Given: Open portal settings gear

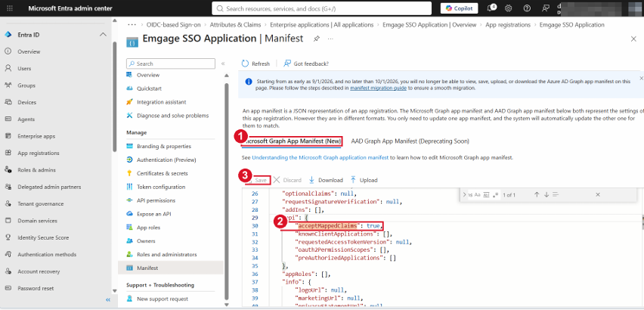Looking at the screenshot, I should pyautogui.click(x=509, y=8).
